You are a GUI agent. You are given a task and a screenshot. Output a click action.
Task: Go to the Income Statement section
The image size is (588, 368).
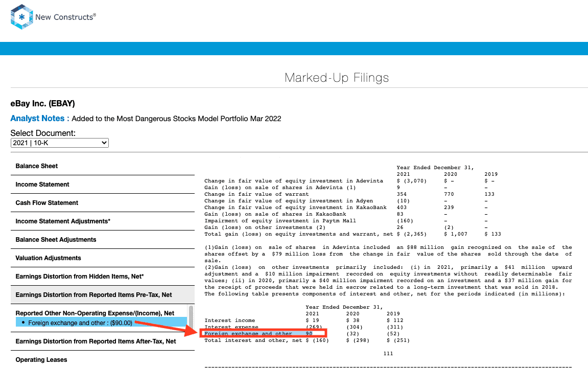[102, 184]
